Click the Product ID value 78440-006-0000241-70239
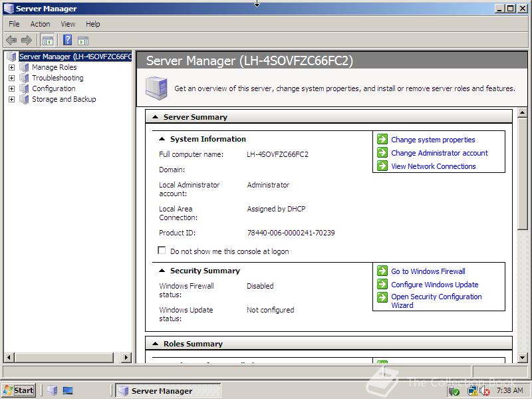The height and width of the screenshot is (399, 532). pyautogui.click(x=291, y=233)
